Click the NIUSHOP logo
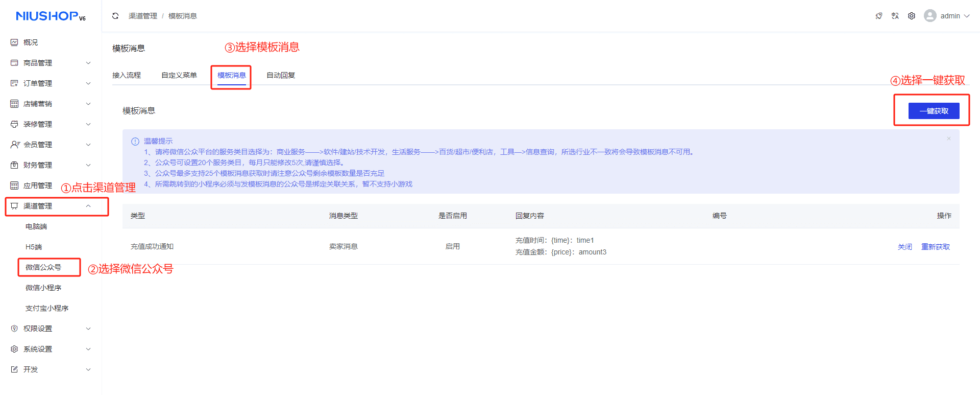Screen dimensions: 980x395 click(x=51, y=16)
